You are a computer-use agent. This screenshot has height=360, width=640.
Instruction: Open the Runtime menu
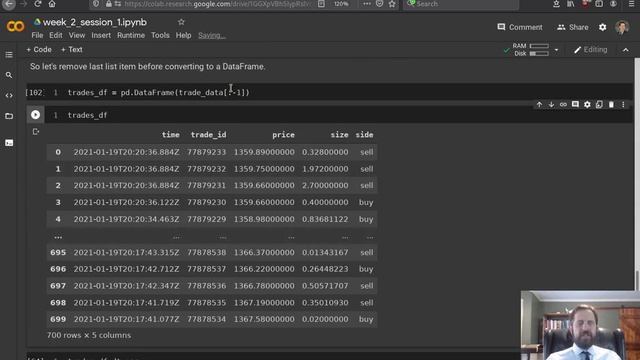pos(131,36)
